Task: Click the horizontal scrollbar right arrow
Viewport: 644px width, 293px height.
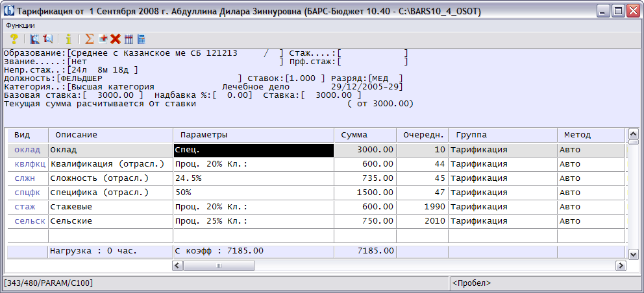Action: point(621,266)
